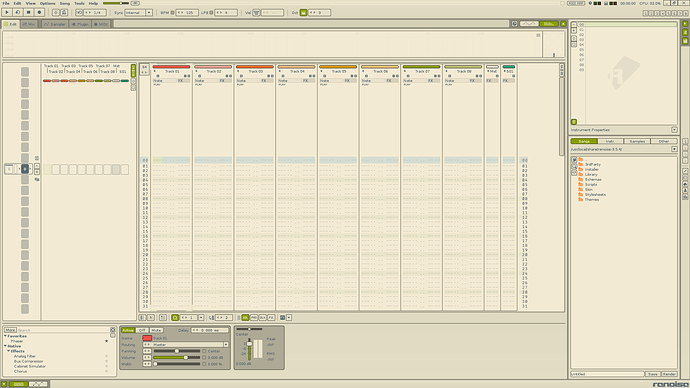
Task: Open the Library folder
Action: click(591, 174)
